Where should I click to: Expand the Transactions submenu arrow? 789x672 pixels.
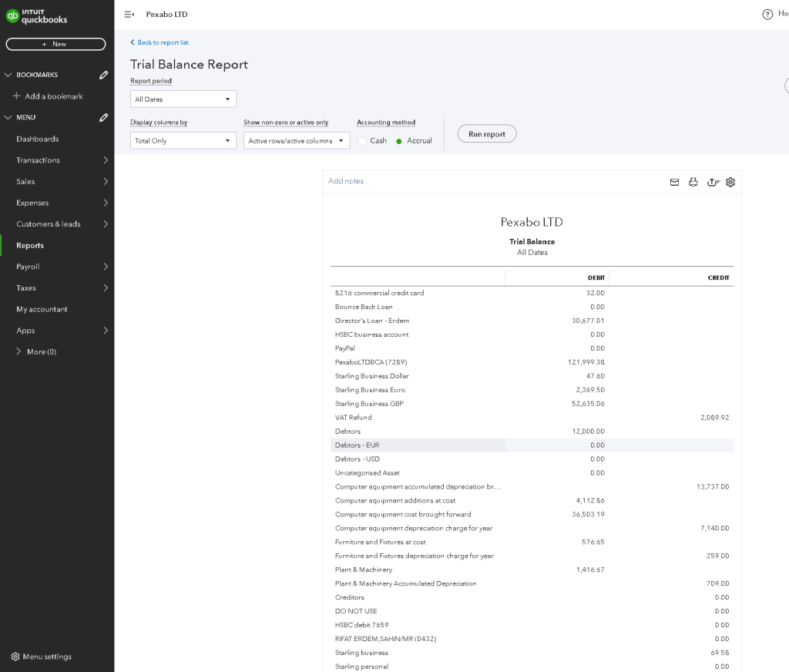point(106,160)
